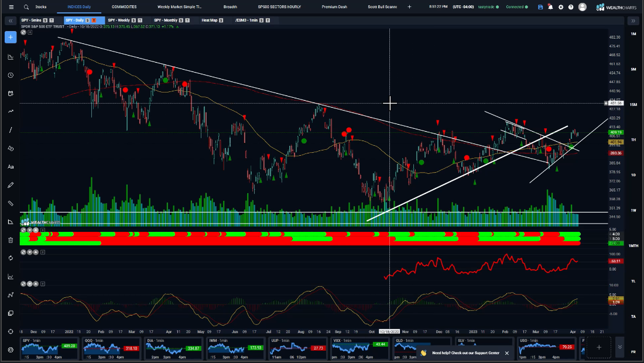Move the red-green bars pane down
This screenshot has width=644, height=363.
coord(30,230)
